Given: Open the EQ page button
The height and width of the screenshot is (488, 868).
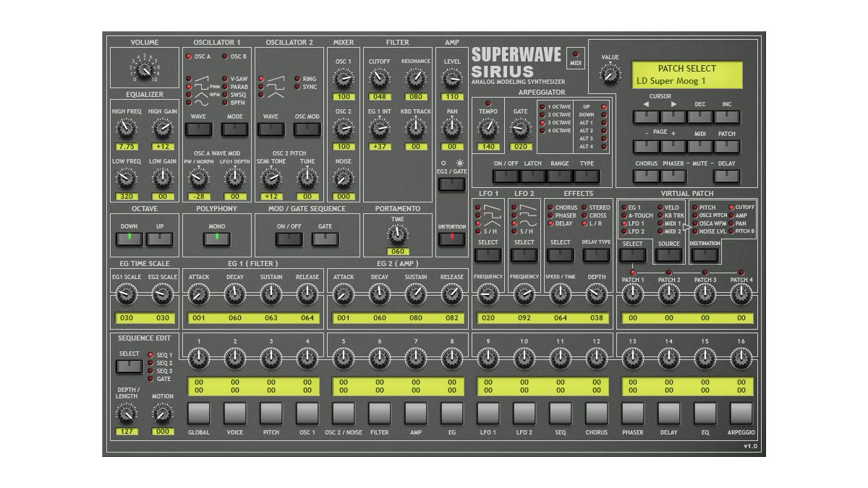Looking at the screenshot, I should (x=705, y=414).
